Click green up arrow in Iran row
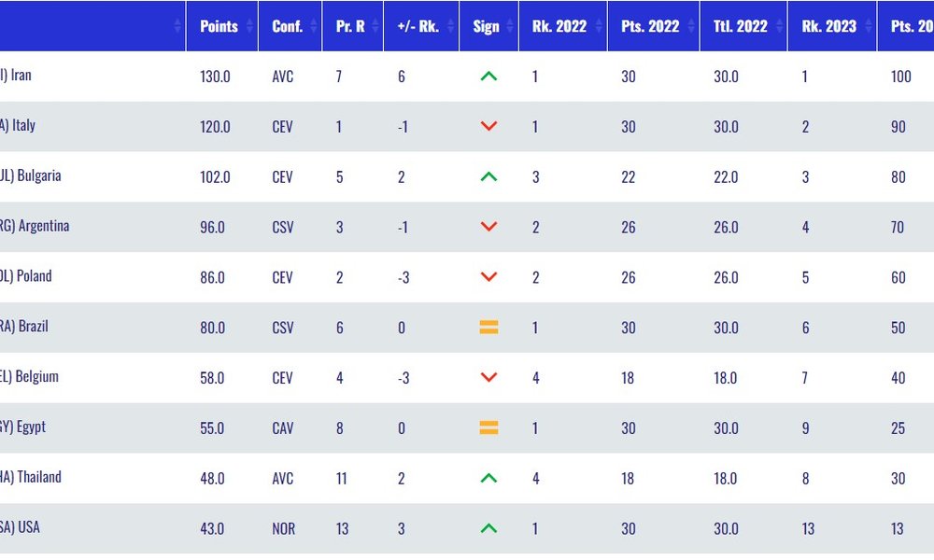This screenshot has width=934, height=560. (x=488, y=77)
